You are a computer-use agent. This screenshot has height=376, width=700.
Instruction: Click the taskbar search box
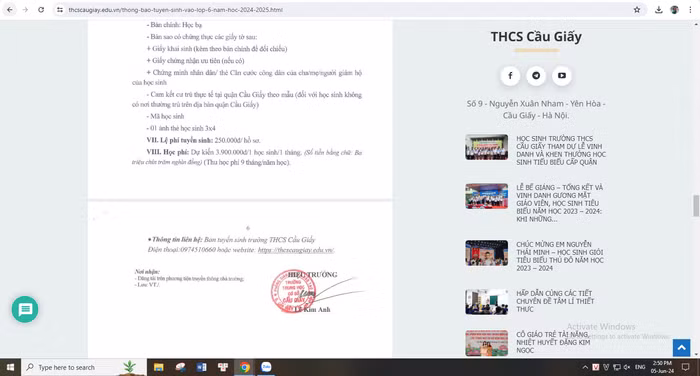click(84, 367)
